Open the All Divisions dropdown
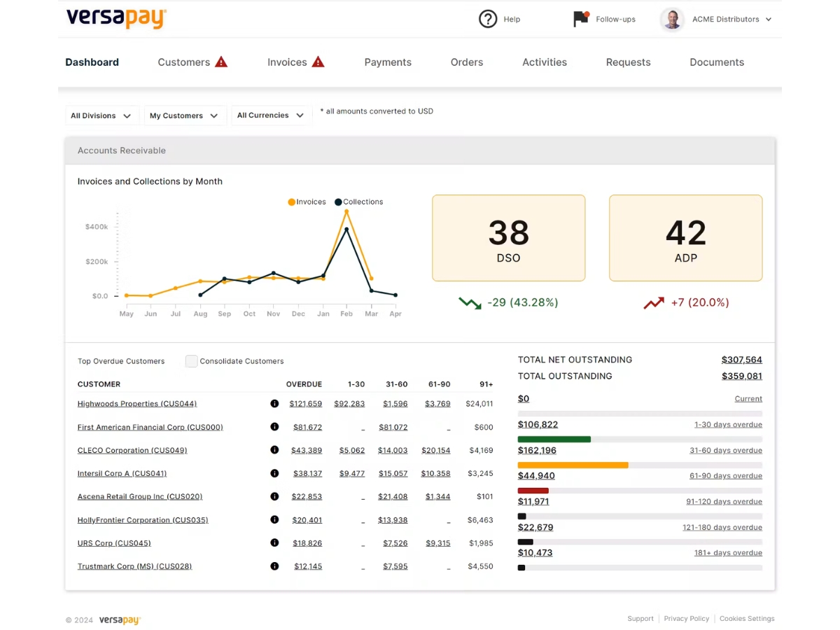840x630 pixels. tap(102, 115)
